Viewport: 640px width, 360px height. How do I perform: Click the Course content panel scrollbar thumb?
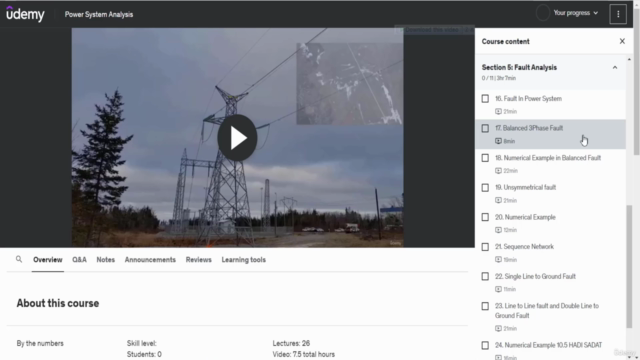[x=629, y=266]
